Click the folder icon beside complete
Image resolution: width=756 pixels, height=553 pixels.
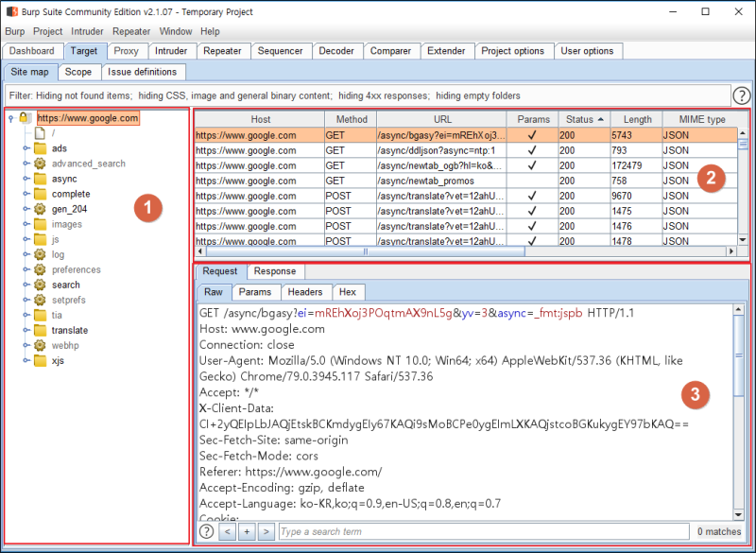(40, 194)
